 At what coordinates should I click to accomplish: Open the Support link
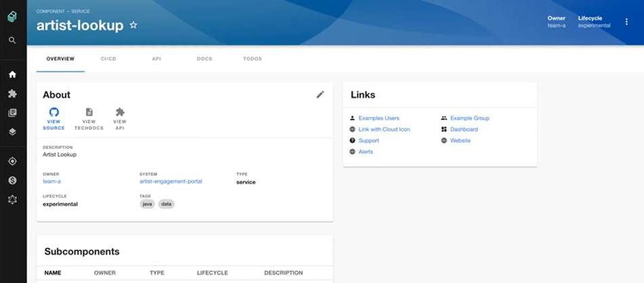(369, 140)
